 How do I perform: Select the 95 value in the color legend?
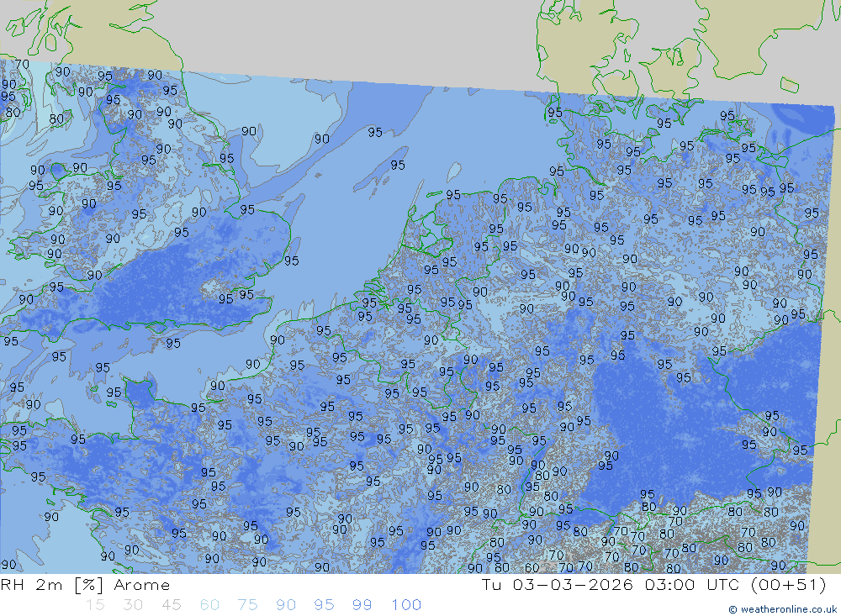tap(324, 605)
